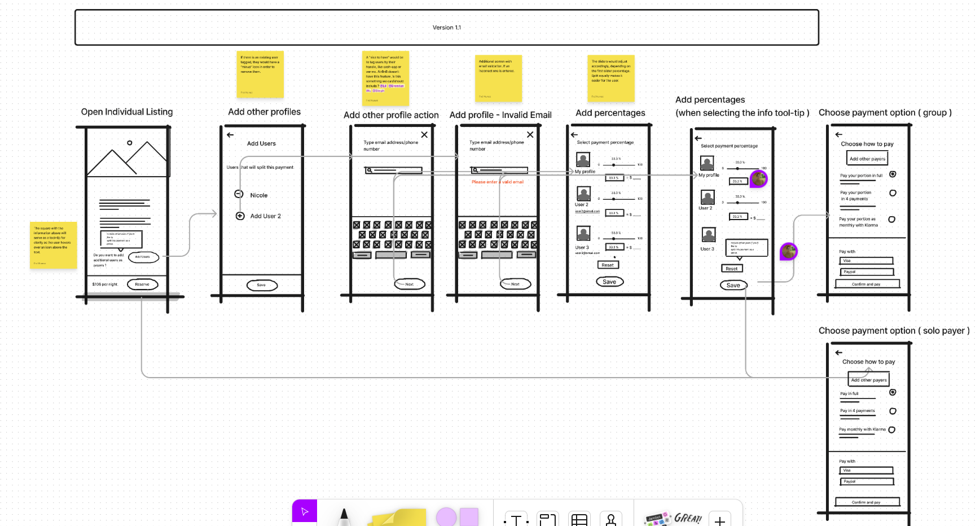980x526 pixels.
Task: Click the Reserve button in listing wireframe
Action: click(142, 284)
